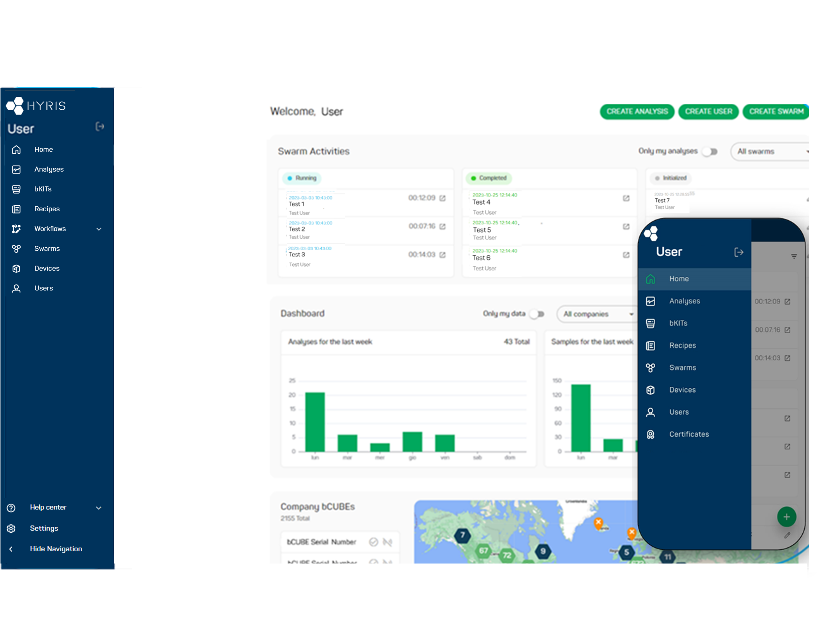Select Recipes in the mobile menu

(x=683, y=346)
